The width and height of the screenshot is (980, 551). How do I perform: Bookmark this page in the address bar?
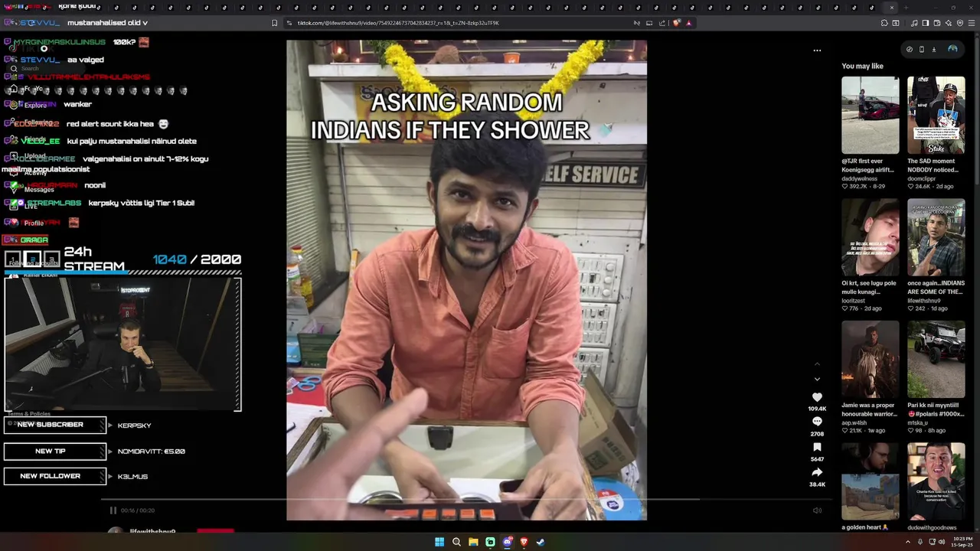coord(275,23)
